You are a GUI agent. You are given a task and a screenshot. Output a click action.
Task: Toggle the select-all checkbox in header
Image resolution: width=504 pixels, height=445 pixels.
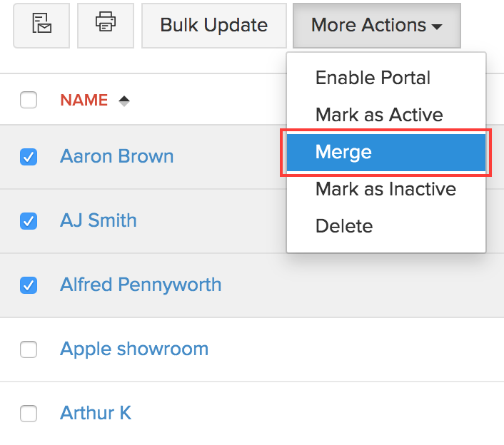(29, 101)
